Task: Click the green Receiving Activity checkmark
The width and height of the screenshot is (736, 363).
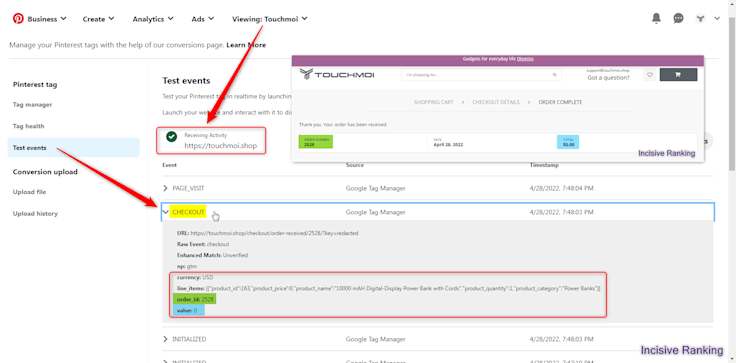Action: click(x=172, y=136)
